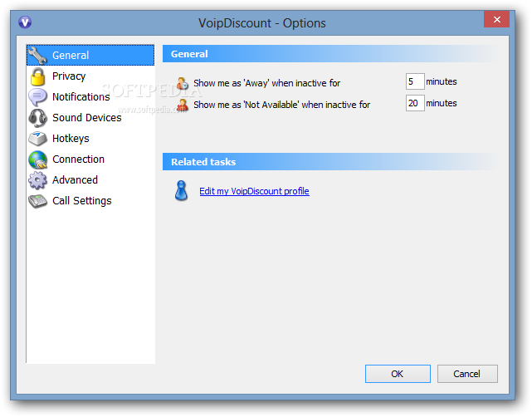Image resolution: width=532 pixels, height=417 pixels.
Task: Select the General category label
Action: coord(71,55)
